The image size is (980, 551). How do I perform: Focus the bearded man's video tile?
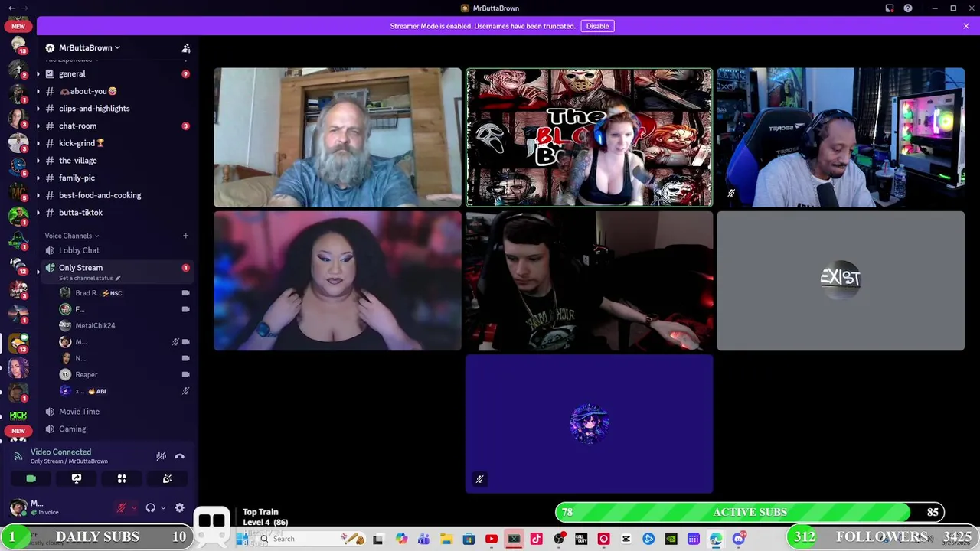click(x=338, y=138)
